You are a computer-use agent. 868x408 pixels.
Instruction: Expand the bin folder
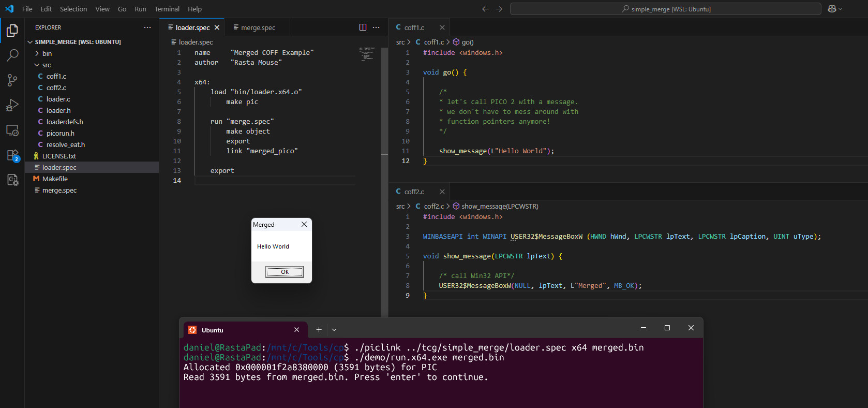click(x=47, y=53)
